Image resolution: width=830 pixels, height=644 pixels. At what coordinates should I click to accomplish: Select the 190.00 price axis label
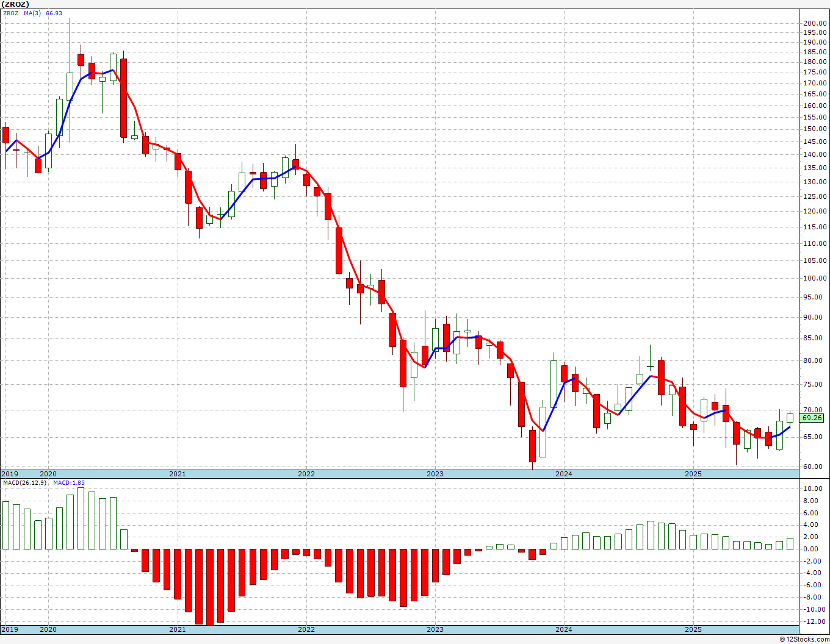click(815, 43)
